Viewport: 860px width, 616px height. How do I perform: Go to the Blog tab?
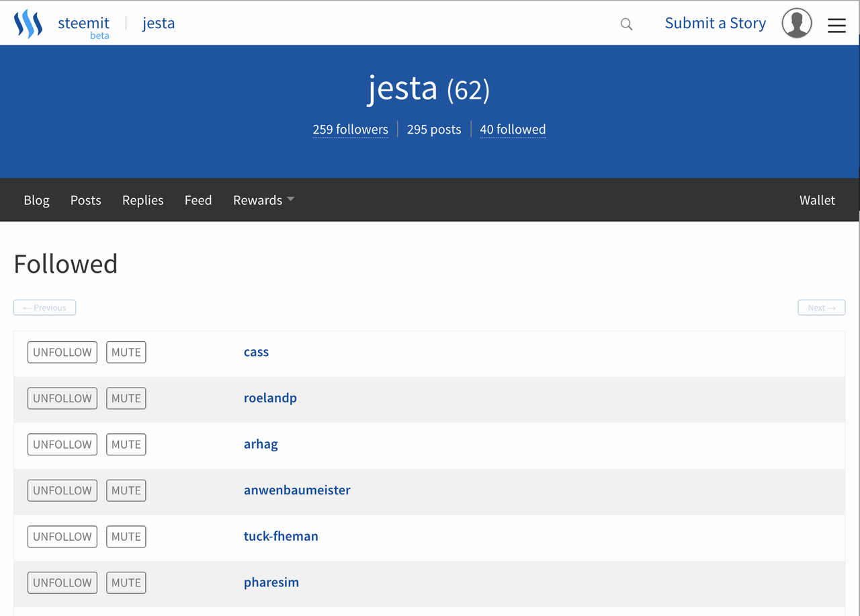click(36, 200)
